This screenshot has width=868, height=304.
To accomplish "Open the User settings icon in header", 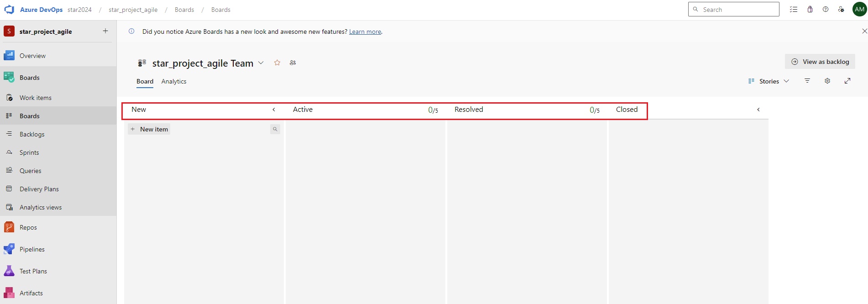I will (x=841, y=9).
